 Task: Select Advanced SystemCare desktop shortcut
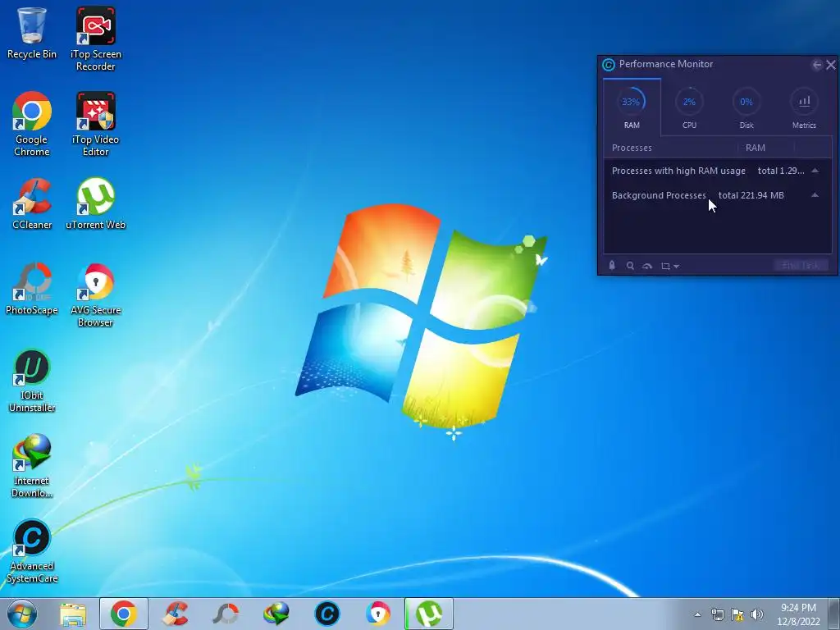pyautogui.click(x=32, y=550)
